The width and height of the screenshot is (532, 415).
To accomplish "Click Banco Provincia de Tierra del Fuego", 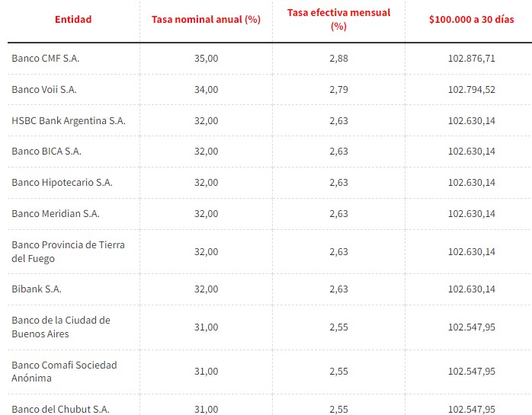I will pos(68,251).
